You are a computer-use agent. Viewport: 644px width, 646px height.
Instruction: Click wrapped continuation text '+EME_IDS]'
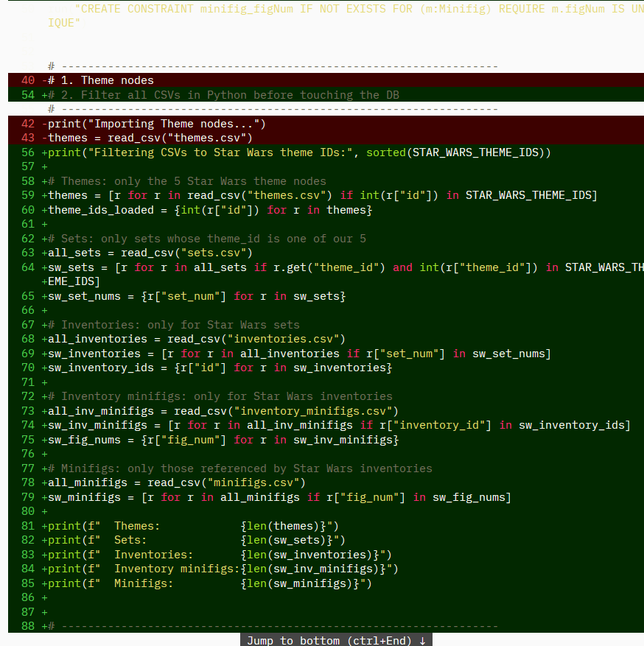point(71,282)
